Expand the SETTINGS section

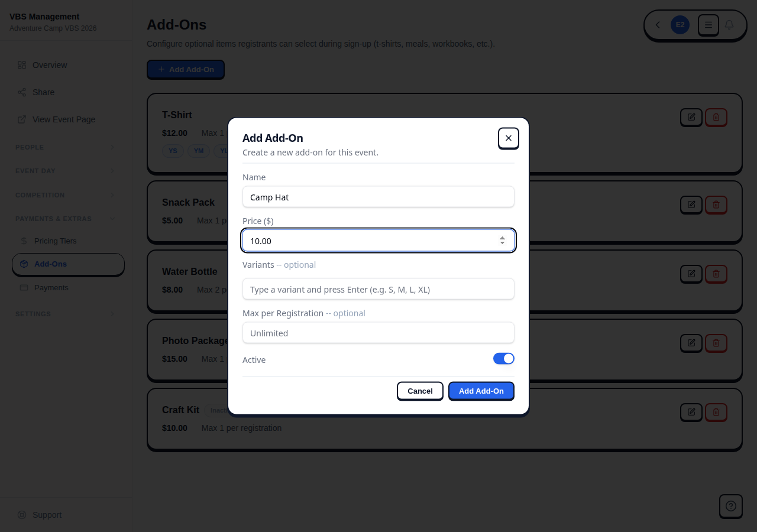65,314
